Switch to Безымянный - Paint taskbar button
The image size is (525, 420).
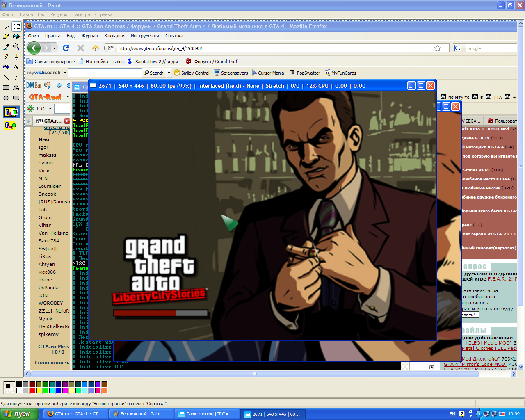(x=141, y=414)
